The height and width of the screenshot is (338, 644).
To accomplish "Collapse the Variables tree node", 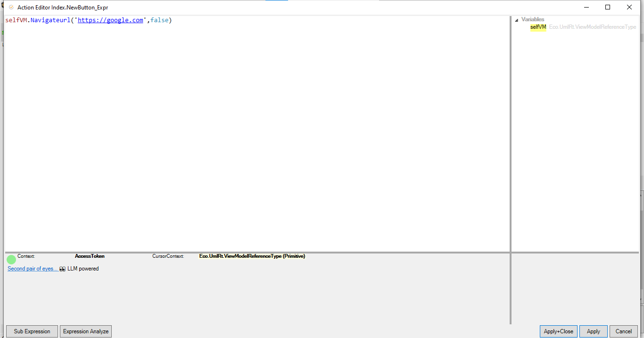I will tap(517, 20).
